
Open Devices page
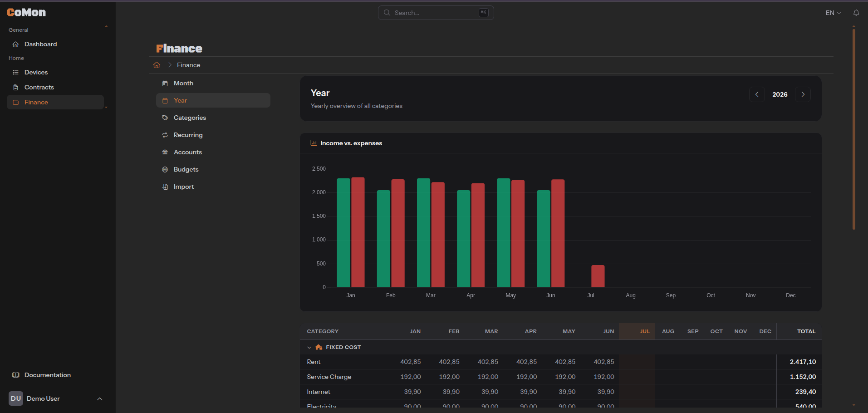click(x=55, y=73)
